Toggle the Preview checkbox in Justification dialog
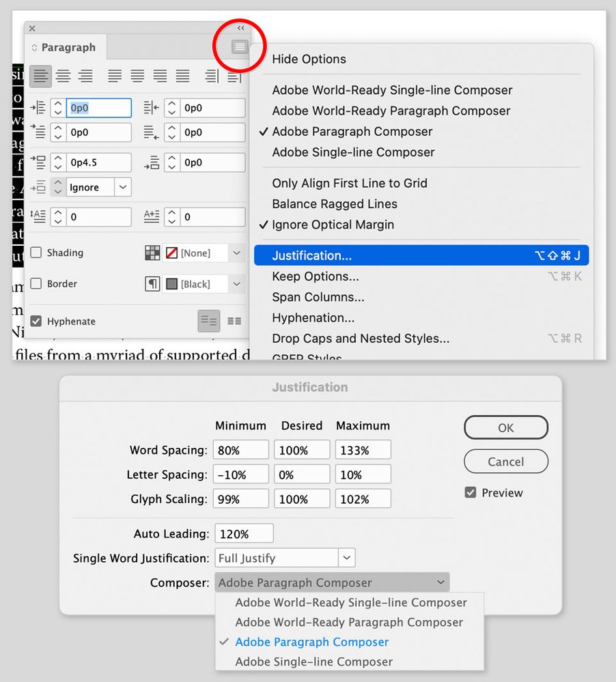 click(x=471, y=492)
